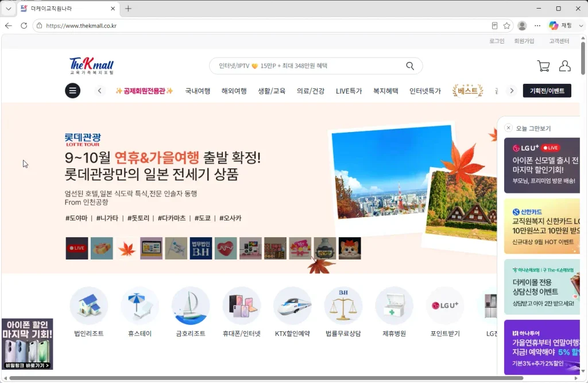
Task: Open the 제휴병원 category icon
Action: click(394, 305)
